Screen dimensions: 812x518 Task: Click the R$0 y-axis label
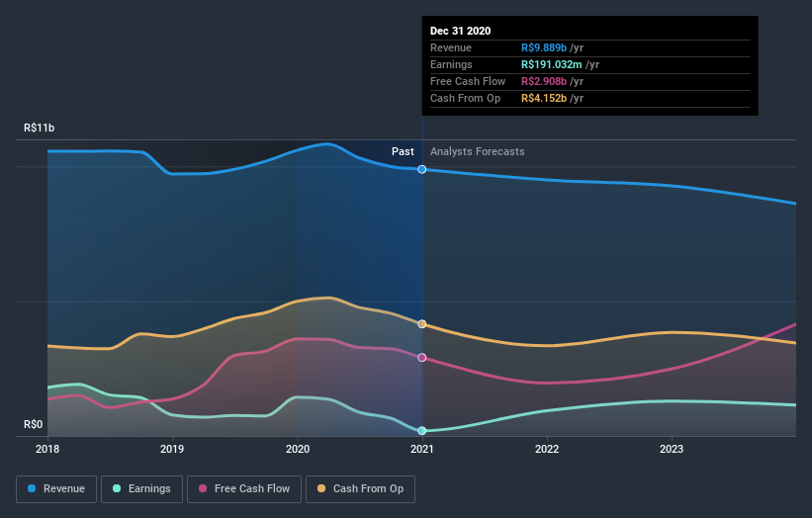click(x=34, y=424)
